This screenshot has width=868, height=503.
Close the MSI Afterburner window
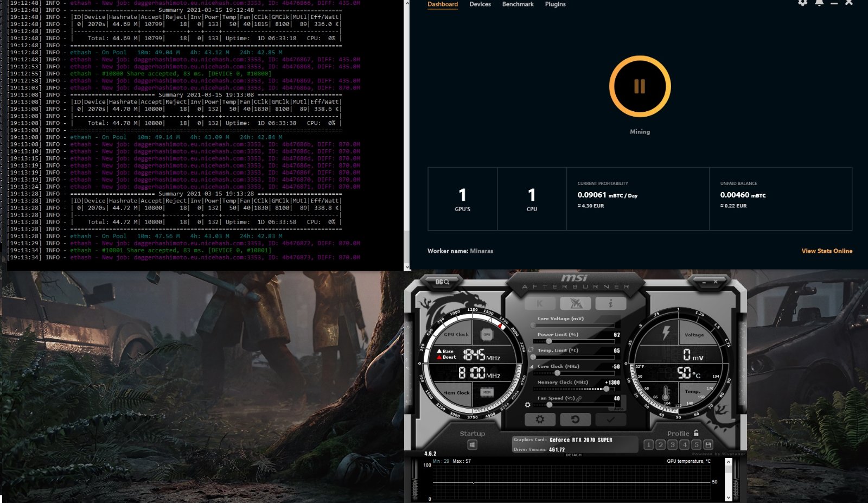[716, 282]
